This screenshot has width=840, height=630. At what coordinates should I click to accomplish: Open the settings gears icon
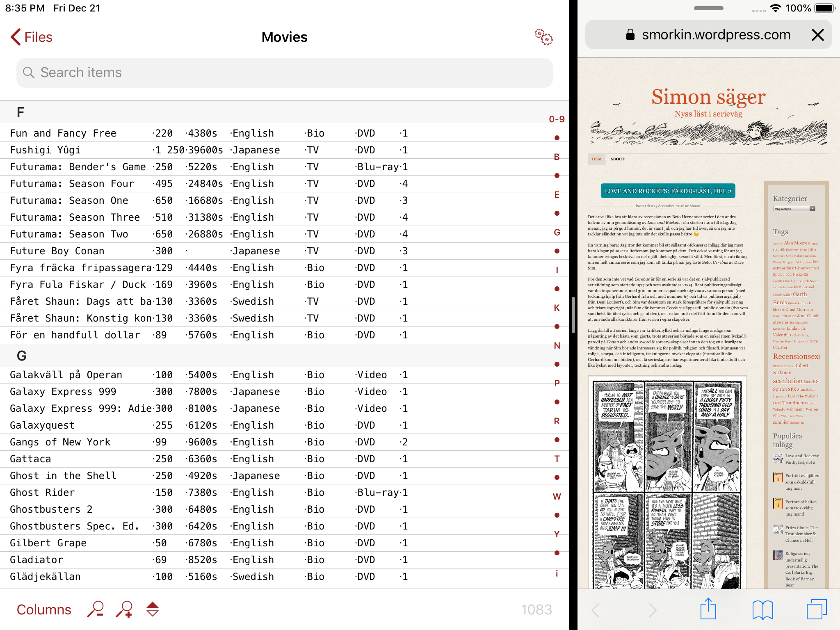tap(543, 37)
